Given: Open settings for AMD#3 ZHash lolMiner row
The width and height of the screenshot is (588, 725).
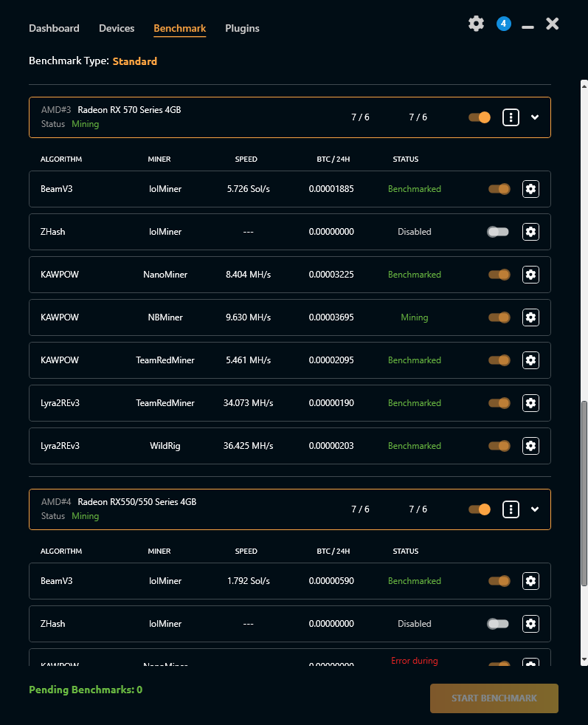Looking at the screenshot, I should click(530, 232).
